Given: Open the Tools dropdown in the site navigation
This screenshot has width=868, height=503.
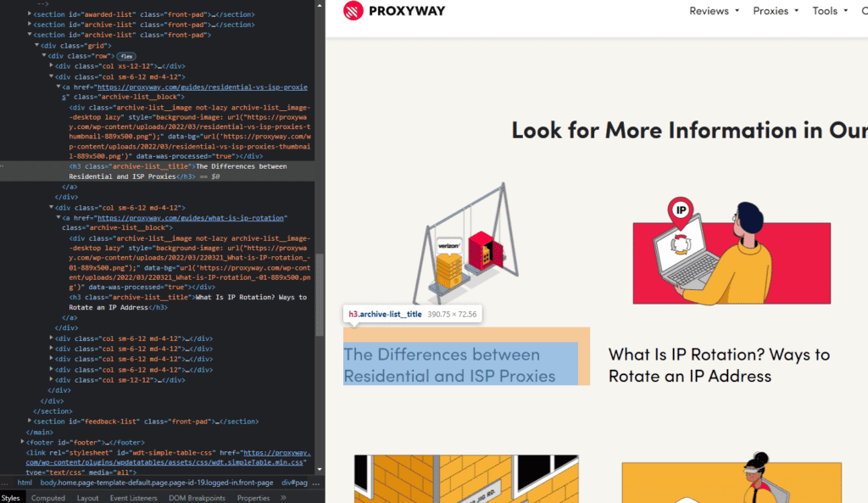Looking at the screenshot, I should pos(824,11).
